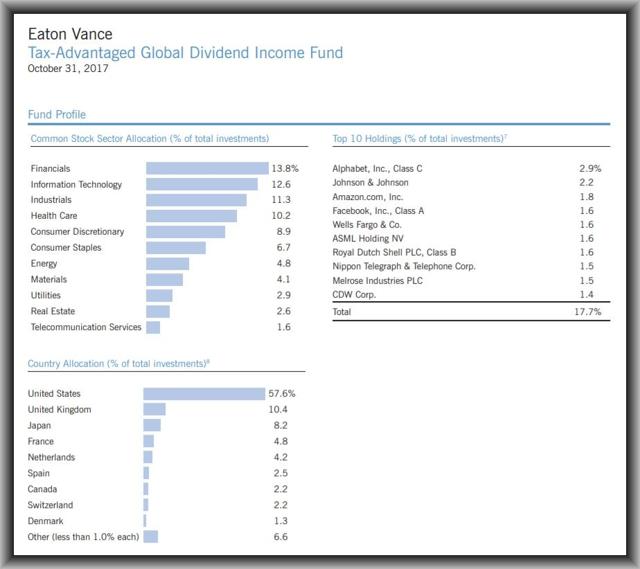Click the 'Amazon.com, Inc.' holding
This screenshot has height=569, width=640.
coord(368,197)
